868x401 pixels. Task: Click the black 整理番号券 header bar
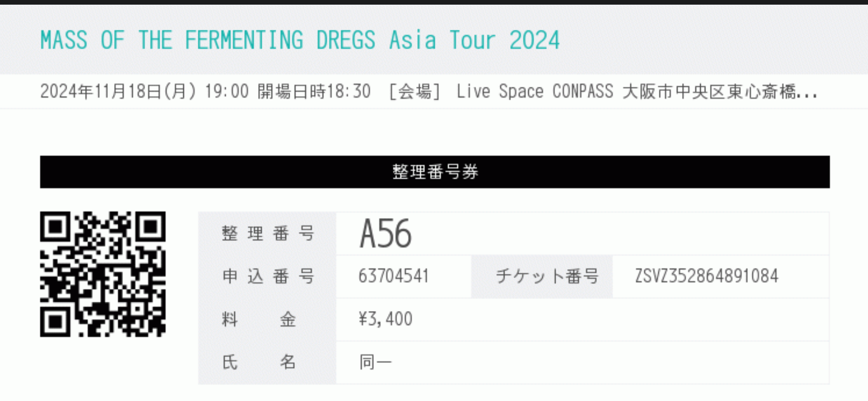click(x=435, y=172)
